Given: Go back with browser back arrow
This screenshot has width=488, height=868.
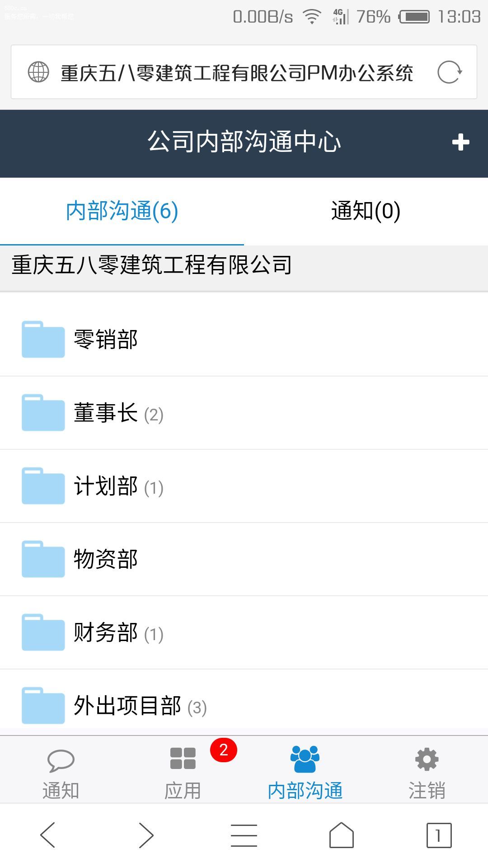Looking at the screenshot, I should [48, 835].
